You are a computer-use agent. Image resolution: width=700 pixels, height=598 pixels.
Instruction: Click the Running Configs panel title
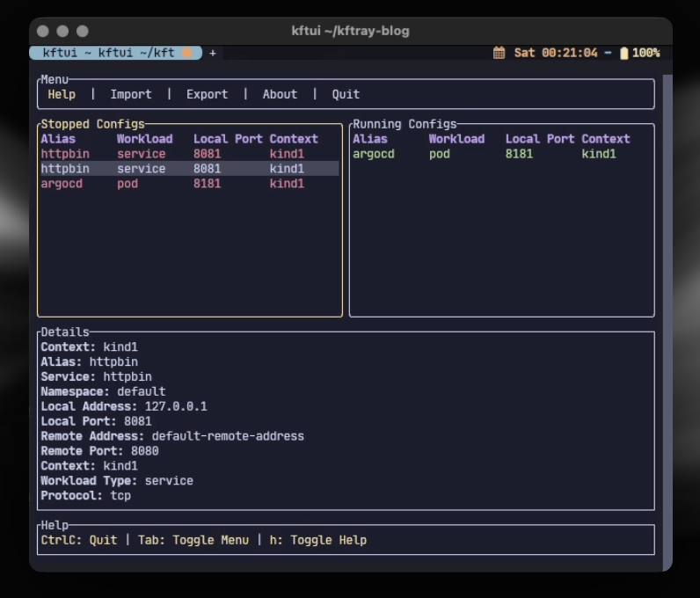click(405, 124)
